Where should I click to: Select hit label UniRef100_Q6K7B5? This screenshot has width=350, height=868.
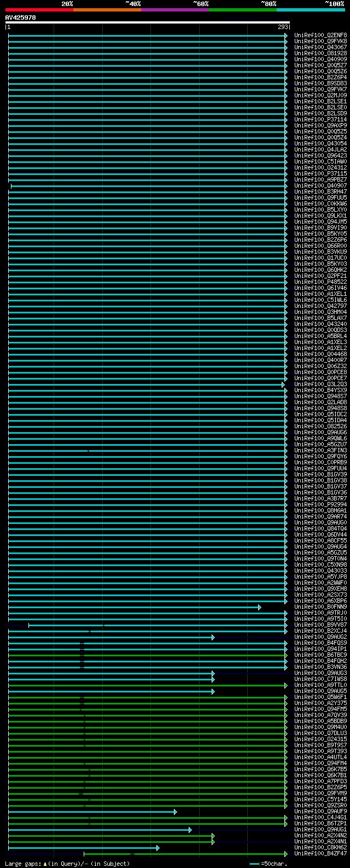click(x=320, y=770)
